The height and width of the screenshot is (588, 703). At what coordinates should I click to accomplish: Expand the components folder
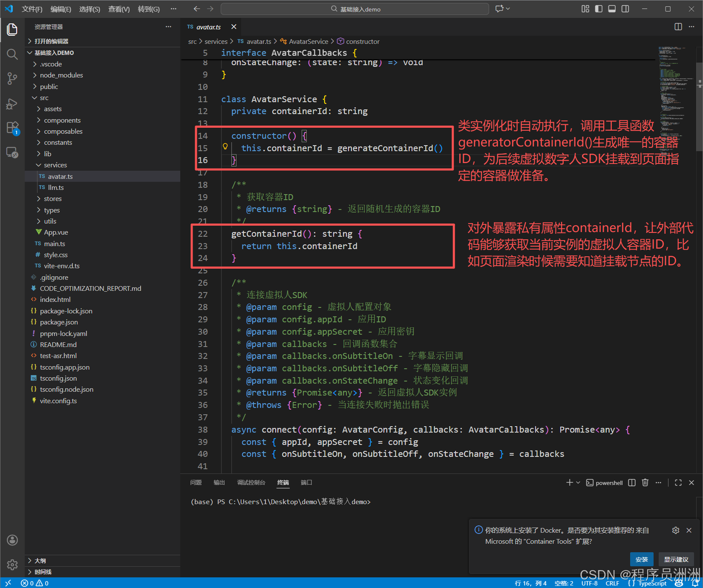tap(102, 120)
